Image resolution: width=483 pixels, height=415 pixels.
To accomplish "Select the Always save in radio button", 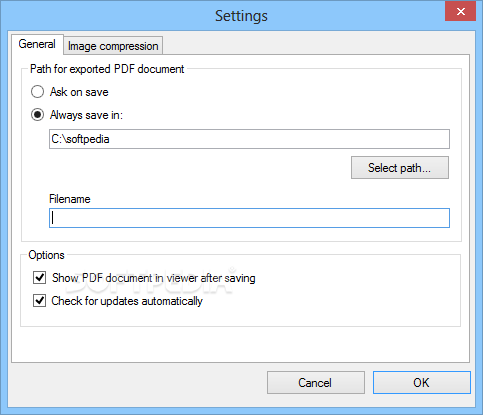I will [37, 115].
